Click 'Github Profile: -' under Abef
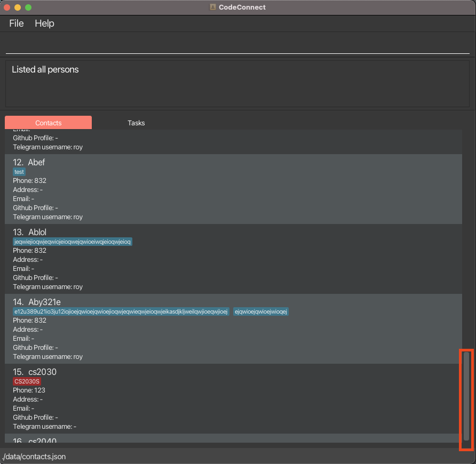The image size is (476, 464). tap(35, 208)
